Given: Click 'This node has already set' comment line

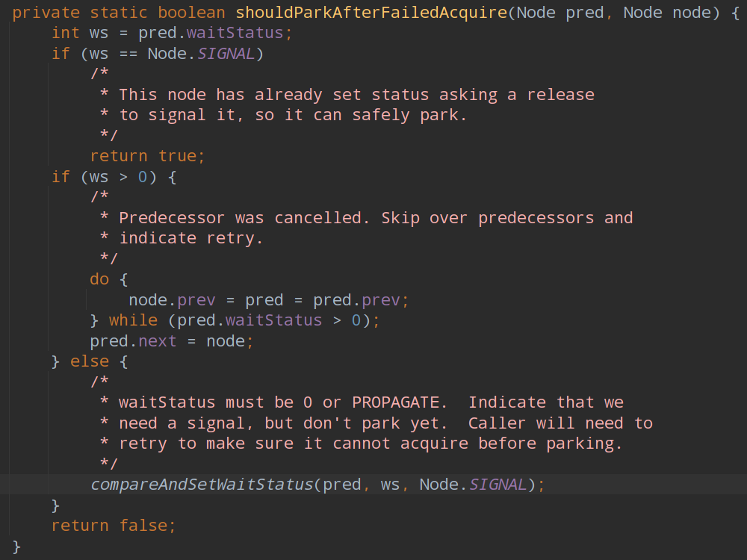Looking at the screenshot, I should 356,95.
